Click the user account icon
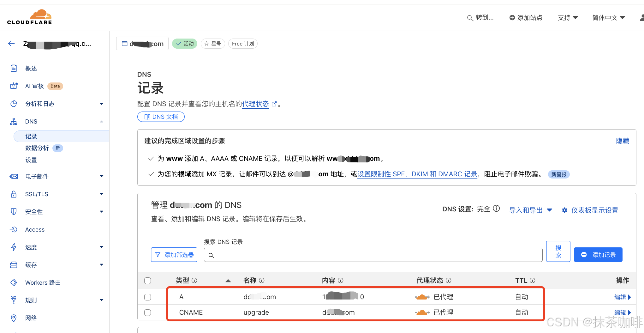644x333 pixels. pos(641,18)
